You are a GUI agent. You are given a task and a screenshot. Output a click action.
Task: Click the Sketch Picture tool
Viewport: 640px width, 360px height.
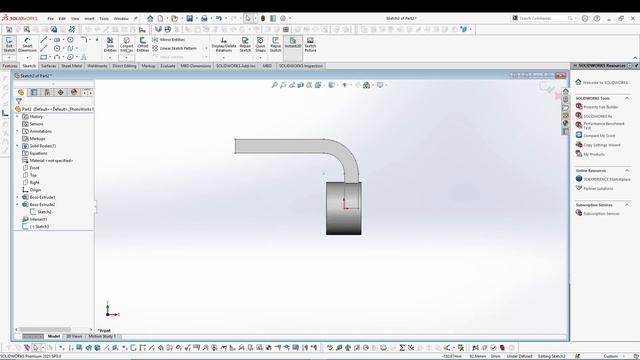click(310, 44)
